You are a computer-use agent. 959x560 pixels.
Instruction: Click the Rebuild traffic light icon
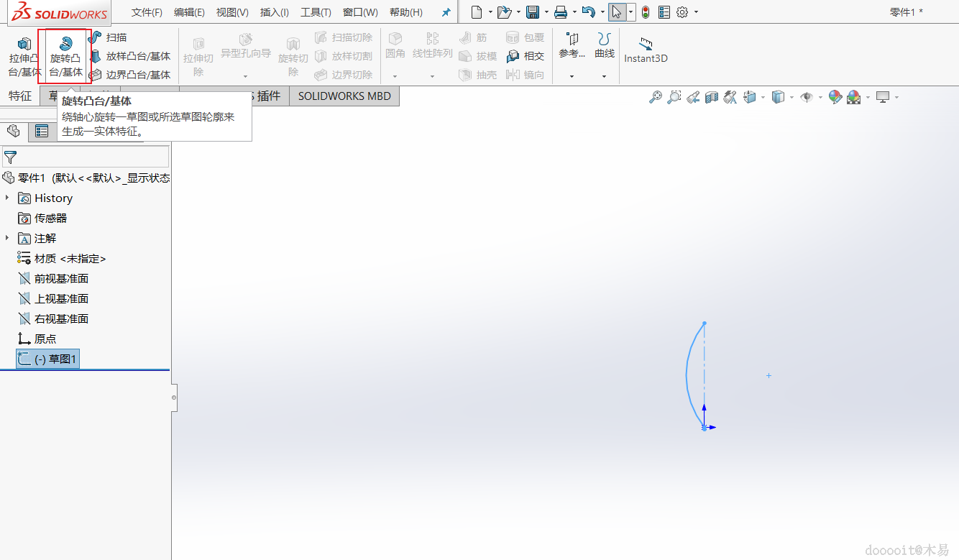coord(646,12)
